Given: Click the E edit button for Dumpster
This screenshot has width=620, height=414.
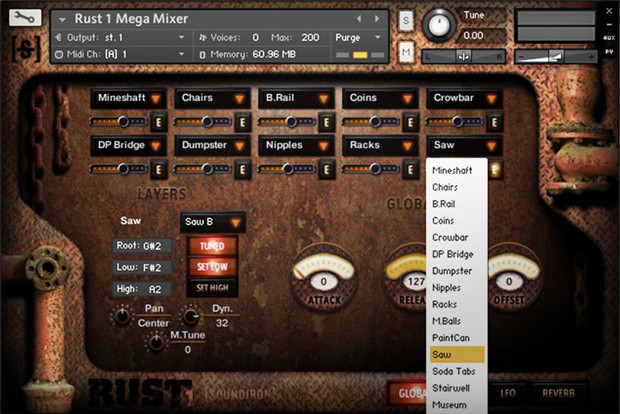Looking at the screenshot, I should point(242,170).
